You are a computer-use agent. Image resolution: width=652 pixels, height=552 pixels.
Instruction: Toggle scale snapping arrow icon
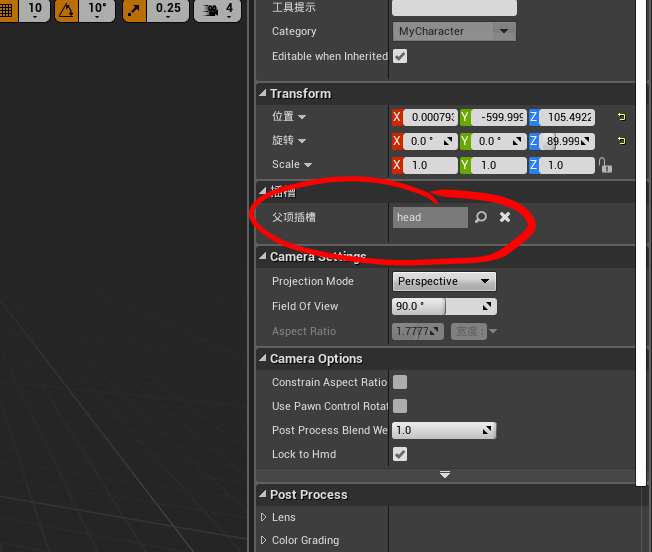pyautogui.click(x=134, y=10)
